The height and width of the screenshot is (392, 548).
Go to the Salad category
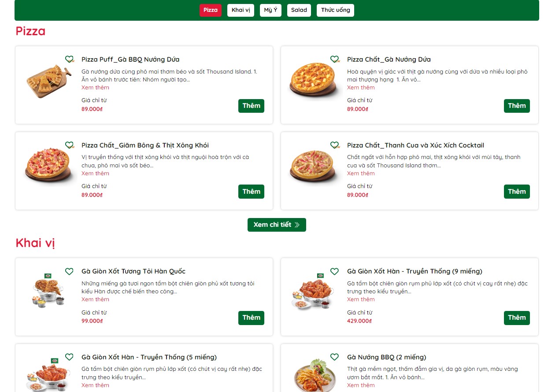pyautogui.click(x=299, y=10)
